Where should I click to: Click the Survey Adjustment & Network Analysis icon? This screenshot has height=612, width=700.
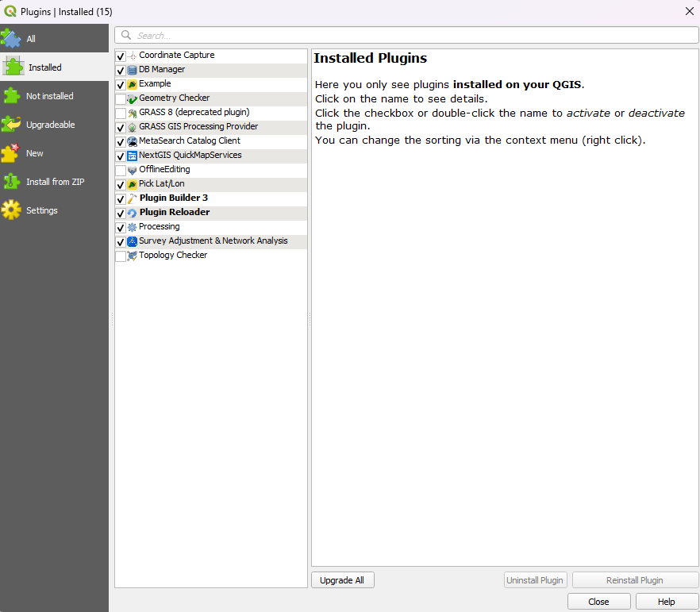[x=132, y=241]
